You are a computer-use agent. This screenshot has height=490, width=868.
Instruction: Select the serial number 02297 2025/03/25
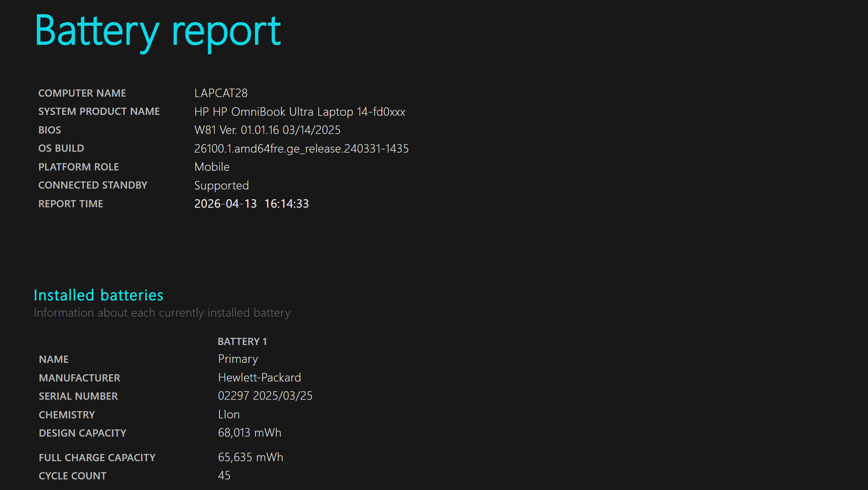pyautogui.click(x=265, y=396)
